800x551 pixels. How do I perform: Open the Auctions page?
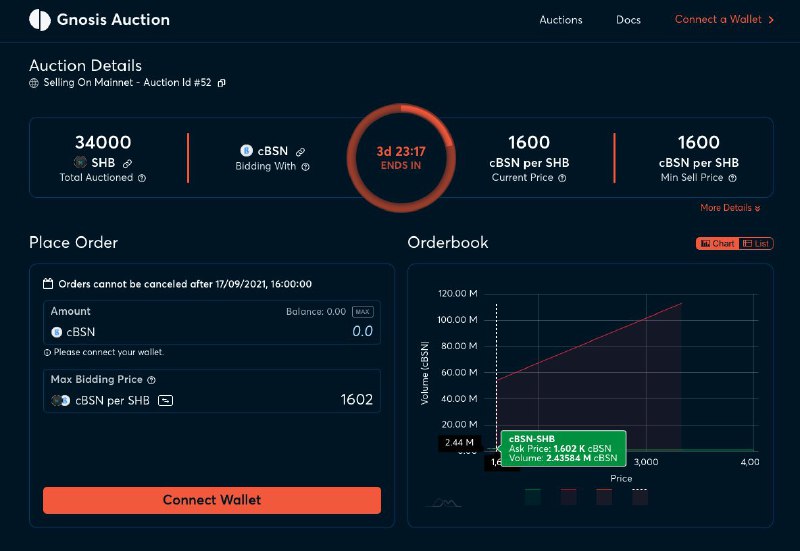click(561, 20)
